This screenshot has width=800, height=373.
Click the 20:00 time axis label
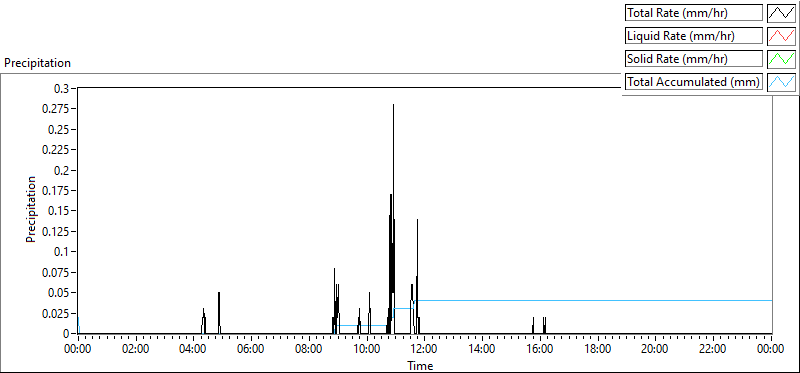pos(656,349)
